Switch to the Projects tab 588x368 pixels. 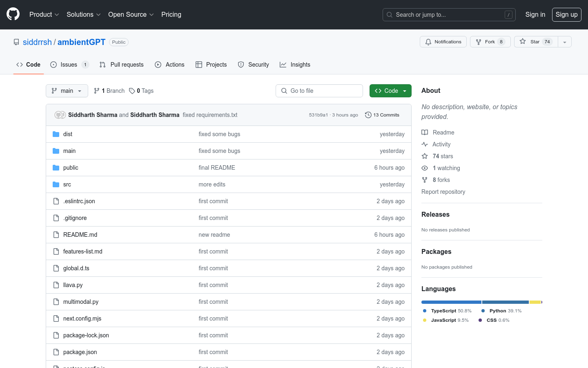pyautogui.click(x=211, y=65)
